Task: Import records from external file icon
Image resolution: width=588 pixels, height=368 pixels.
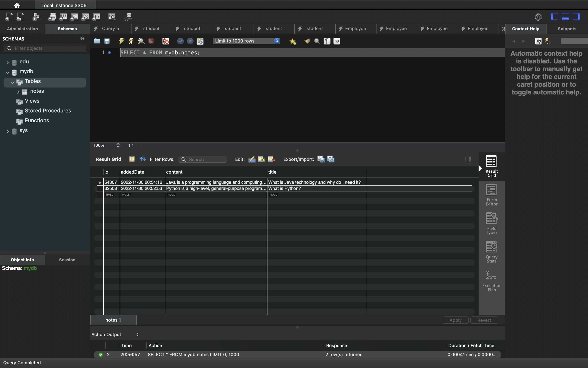Action: 331,159
